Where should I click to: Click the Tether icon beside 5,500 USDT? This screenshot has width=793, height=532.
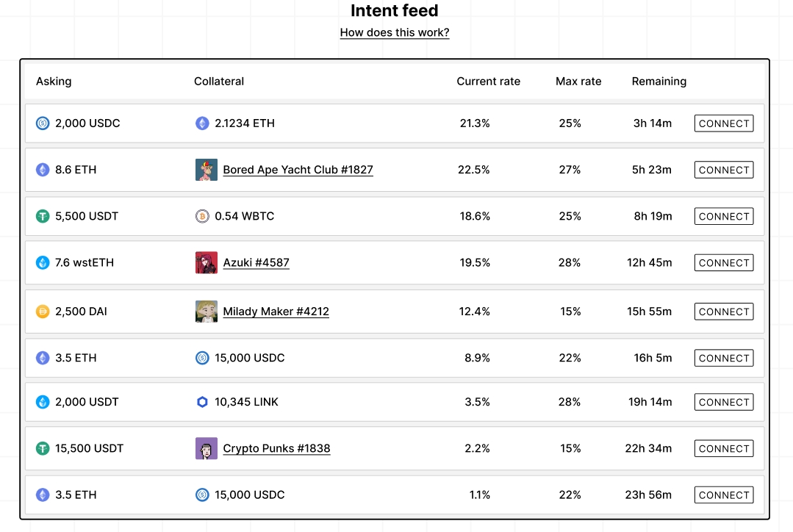point(43,216)
